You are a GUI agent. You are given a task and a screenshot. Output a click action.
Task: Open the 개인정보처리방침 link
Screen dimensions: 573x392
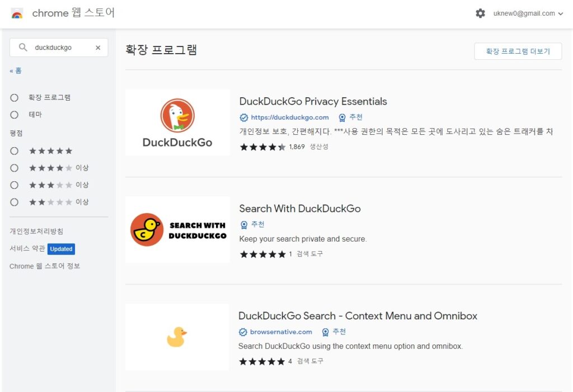tap(36, 231)
